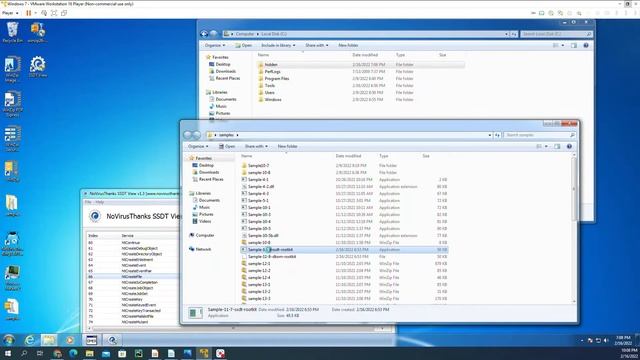Click Music library in samples window
Screen dimensions: 640x360
[x=204, y=207]
